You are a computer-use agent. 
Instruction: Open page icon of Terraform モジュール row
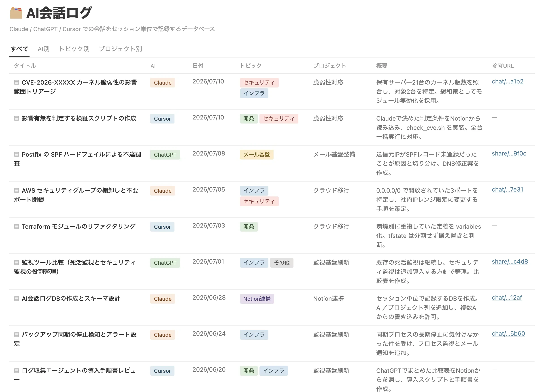pos(17,226)
